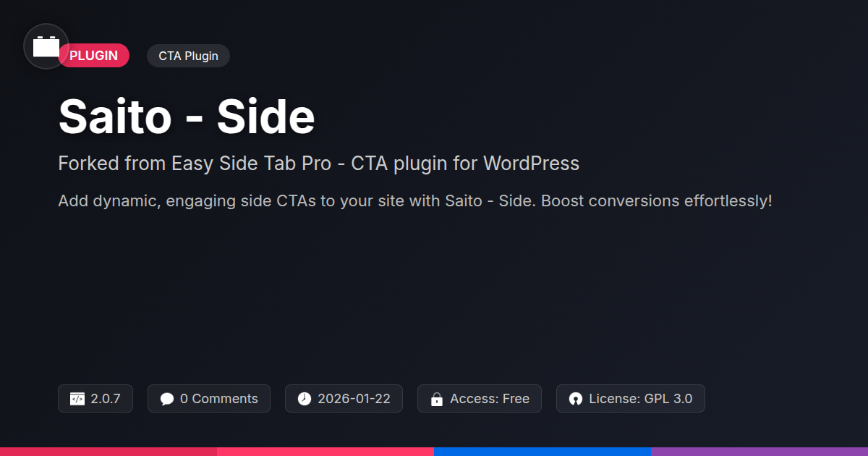Click the purple color bar segment
This screenshot has height=456, width=868.
(759, 452)
